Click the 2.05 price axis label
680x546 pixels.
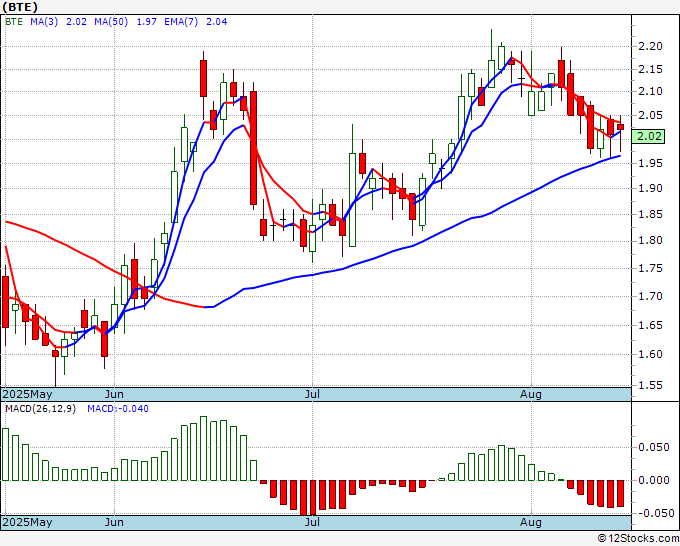pos(650,115)
